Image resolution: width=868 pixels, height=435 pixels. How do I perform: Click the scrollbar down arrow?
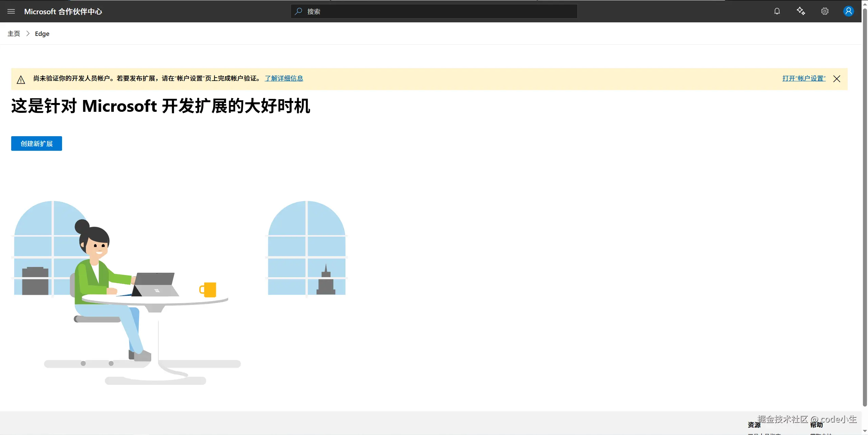[x=865, y=431]
